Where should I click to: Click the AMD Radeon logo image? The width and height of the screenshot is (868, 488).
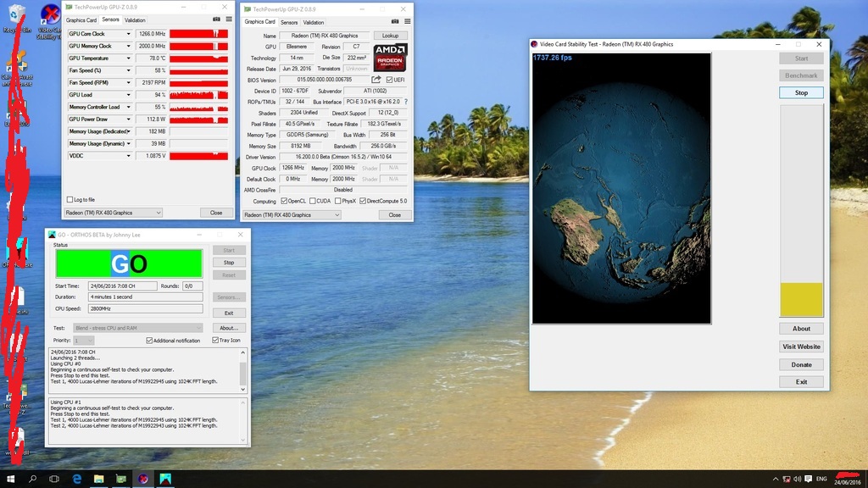pos(390,58)
